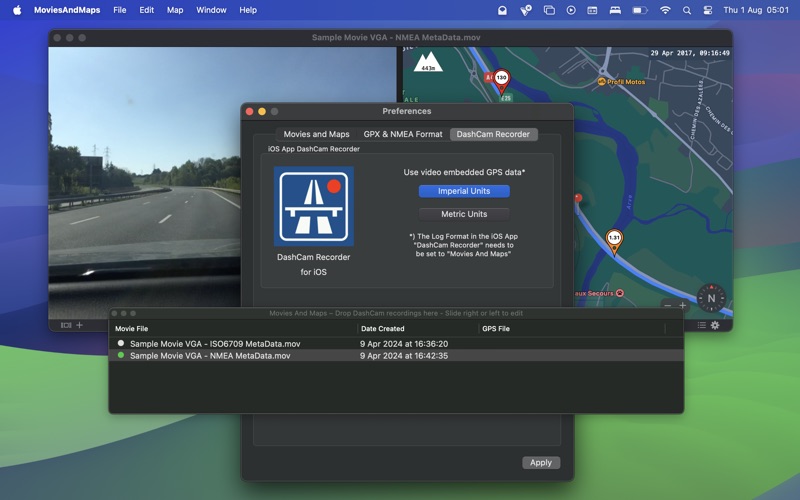Open the Edit menu
The height and width of the screenshot is (500, 800).
(146, 10)
